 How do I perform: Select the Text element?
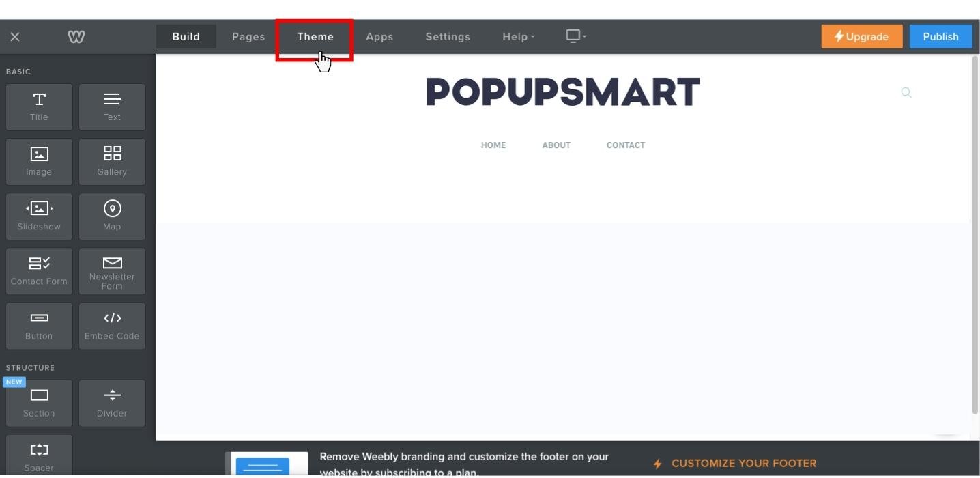(x=112, y=107)
